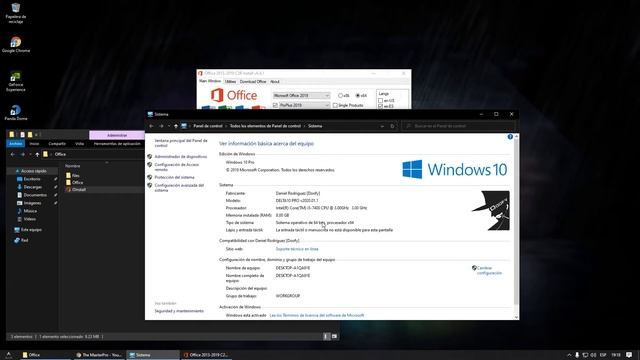The height and width of the screenshot is (360, 640).
Task: Open Configuración avanzada del sistema link
Action: [179, 188]
